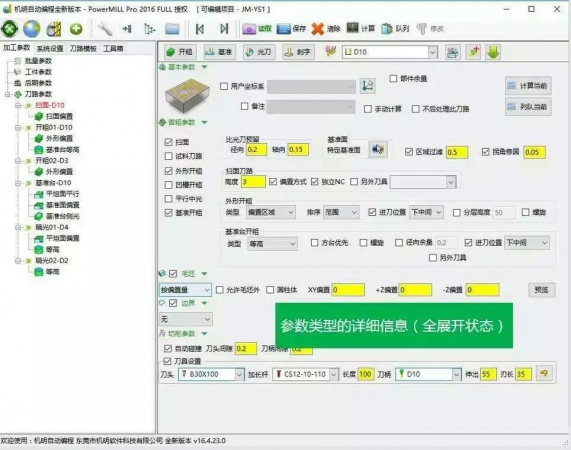Jump to previous item with left-bar arrow icon
The width and height of the screenshot is (571, 450).
[200, 29]
